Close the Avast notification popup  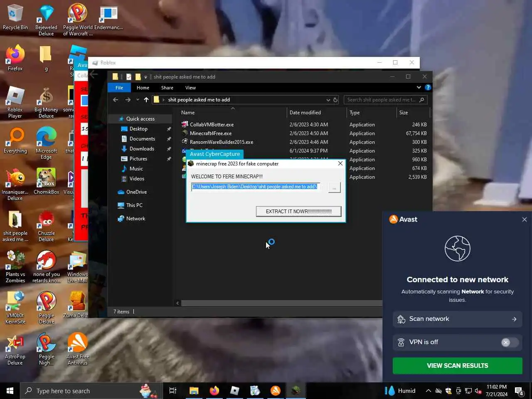pos(524,219)
